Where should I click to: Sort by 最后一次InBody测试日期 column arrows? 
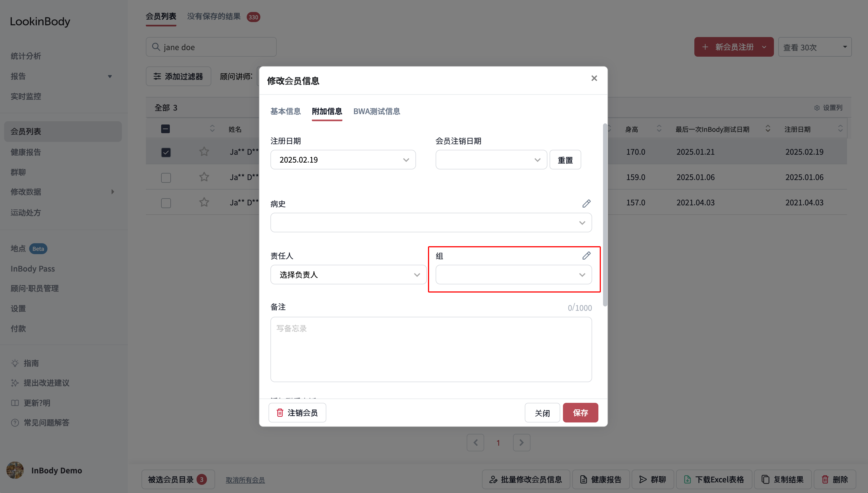click(768, 128)
